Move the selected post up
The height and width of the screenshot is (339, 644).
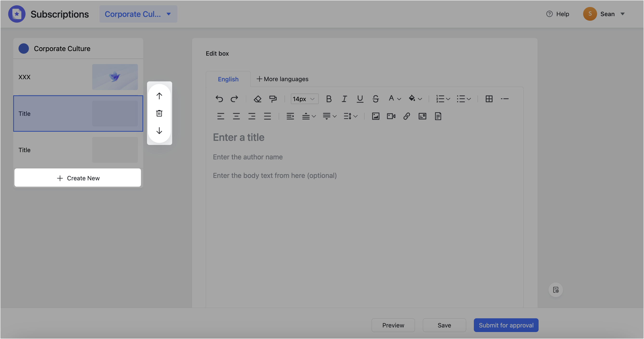[x=159, y=95]
